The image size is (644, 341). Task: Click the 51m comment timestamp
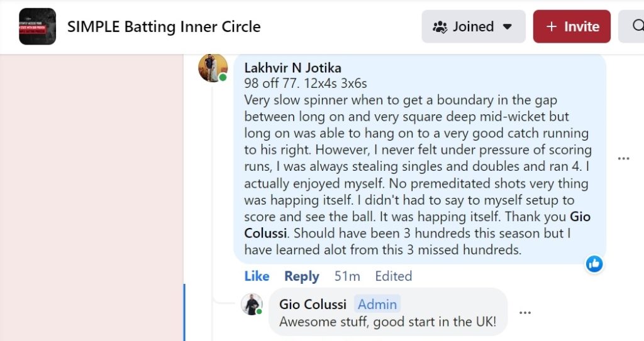[x=347, y=276]
